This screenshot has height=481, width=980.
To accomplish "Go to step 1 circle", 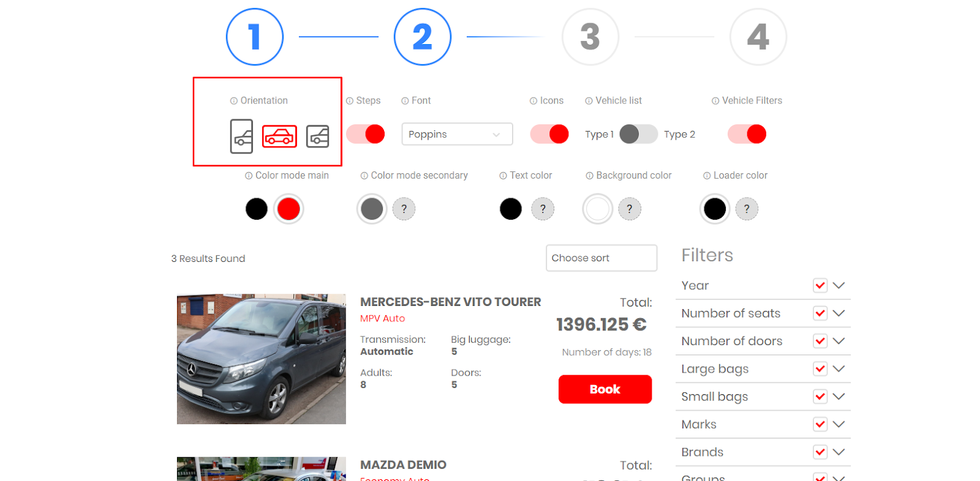I will 255,37.
